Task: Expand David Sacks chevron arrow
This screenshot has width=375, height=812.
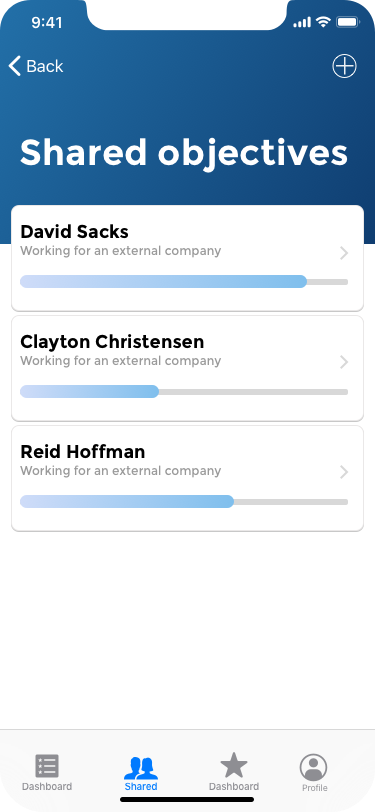Action: tap(344, 253)
